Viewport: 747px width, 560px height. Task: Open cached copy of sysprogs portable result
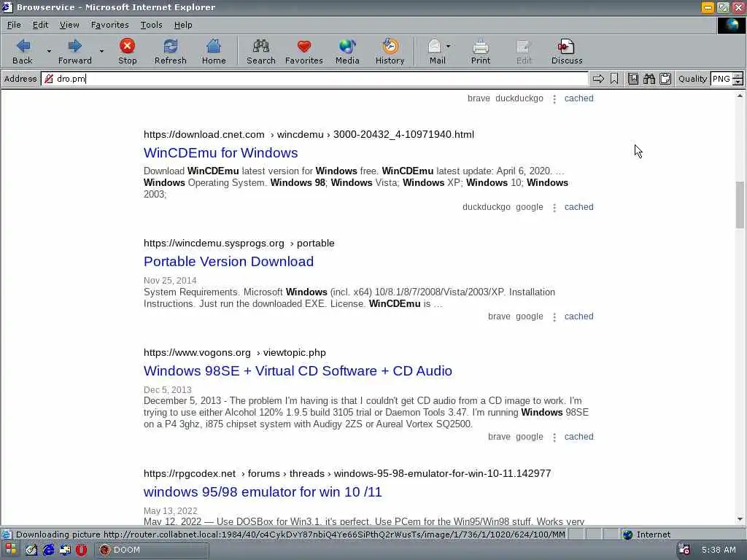578,316
